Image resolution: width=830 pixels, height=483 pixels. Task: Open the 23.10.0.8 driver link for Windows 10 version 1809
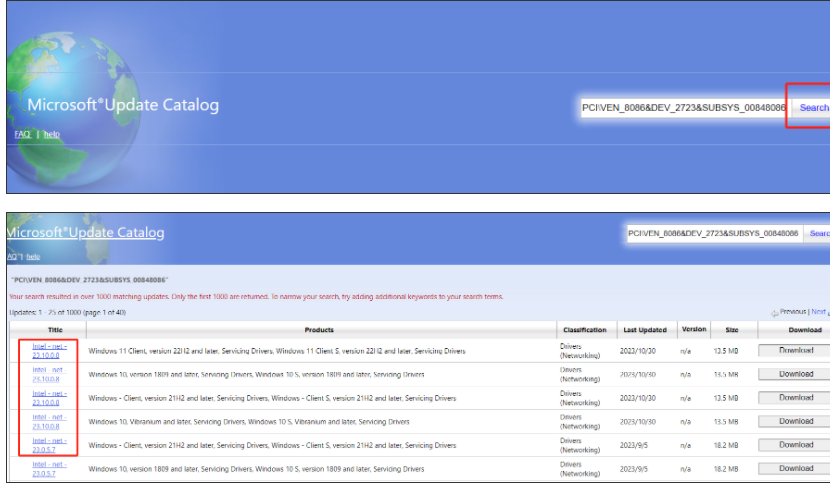(x=48, y=374)
